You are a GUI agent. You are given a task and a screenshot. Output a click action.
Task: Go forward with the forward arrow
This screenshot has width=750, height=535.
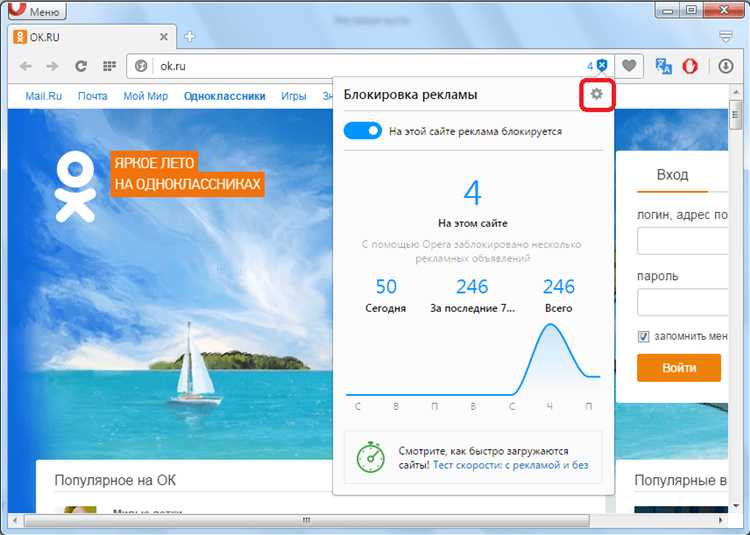[53, 66]
